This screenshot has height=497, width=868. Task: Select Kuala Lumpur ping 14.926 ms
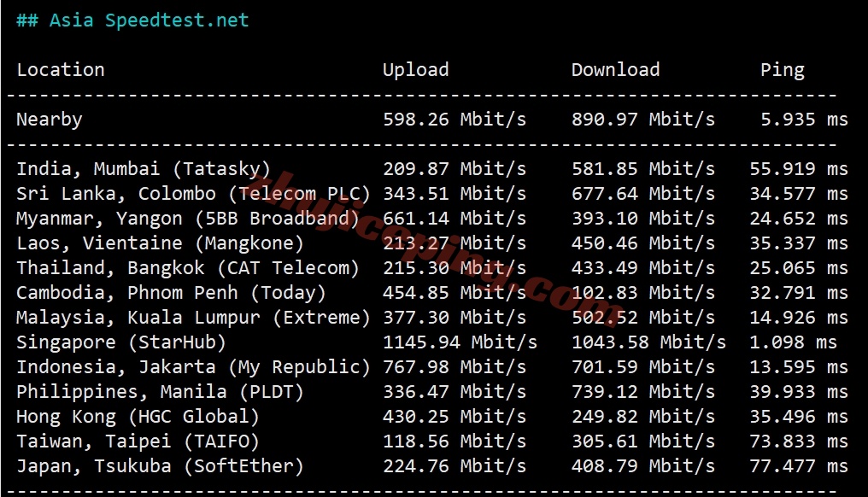799,318
